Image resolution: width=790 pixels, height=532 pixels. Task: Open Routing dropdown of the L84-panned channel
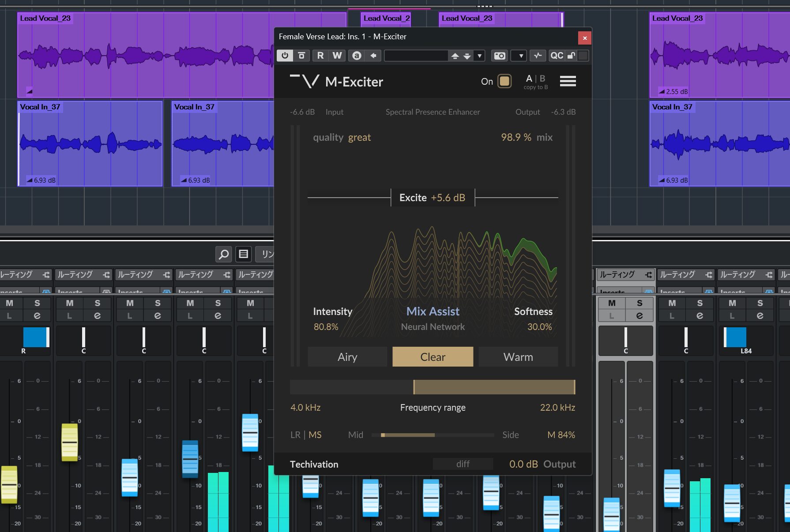pos(746,274)
